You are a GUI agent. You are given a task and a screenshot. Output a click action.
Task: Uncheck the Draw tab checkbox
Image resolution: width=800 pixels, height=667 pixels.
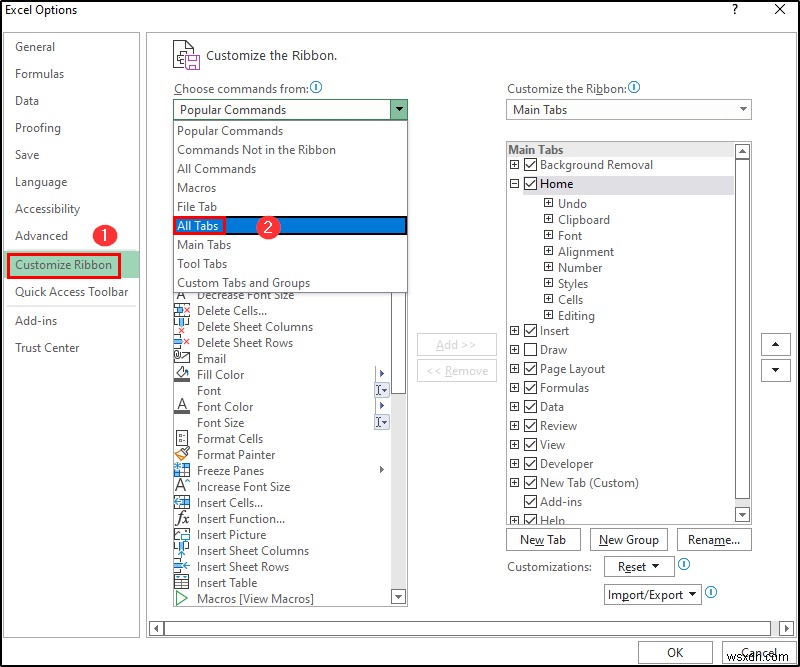coord(528,349)
